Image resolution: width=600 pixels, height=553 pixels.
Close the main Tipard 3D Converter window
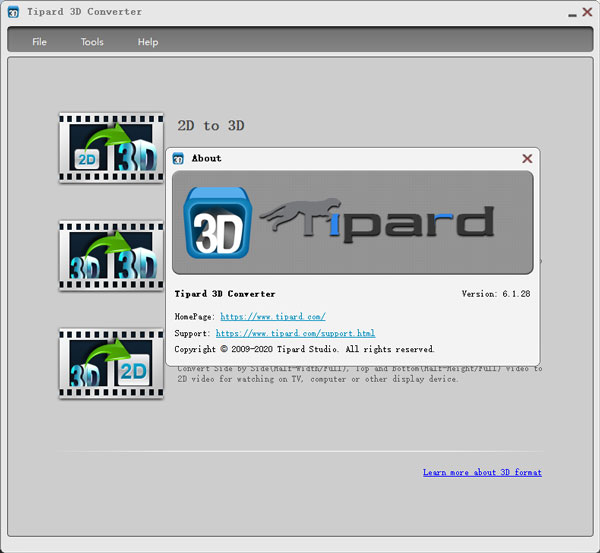[586, 12]
